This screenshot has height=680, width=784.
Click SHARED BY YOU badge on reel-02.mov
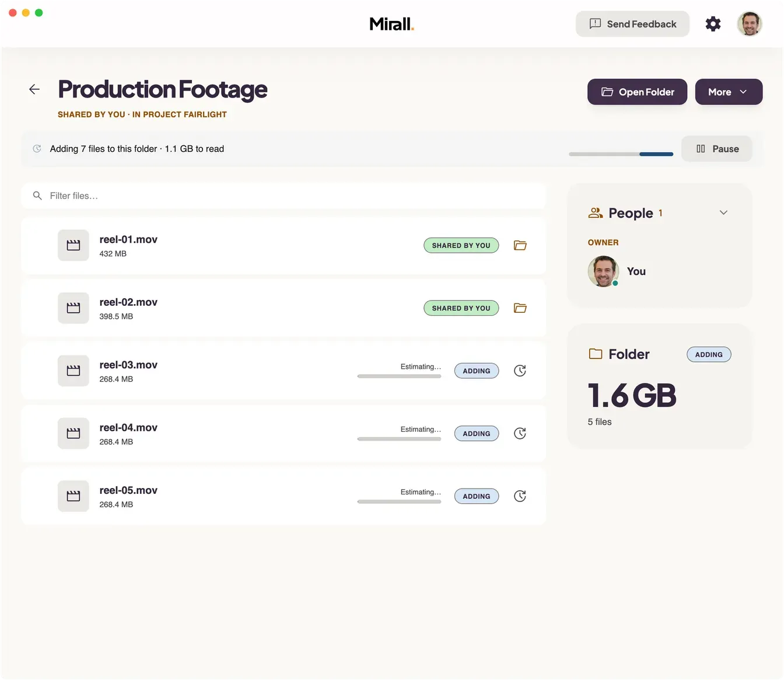(461, 308)
